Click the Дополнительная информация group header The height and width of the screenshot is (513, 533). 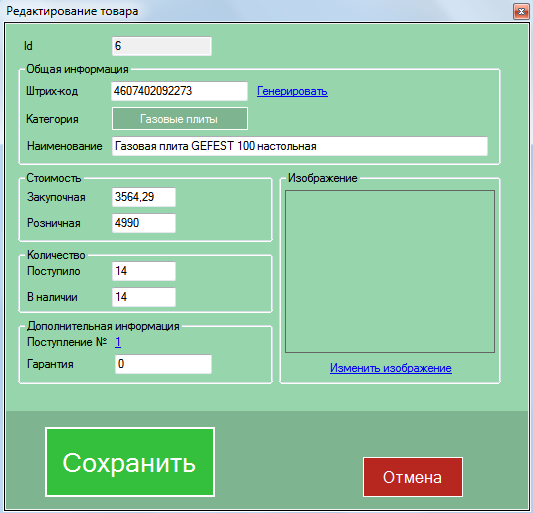pos(103,326)
